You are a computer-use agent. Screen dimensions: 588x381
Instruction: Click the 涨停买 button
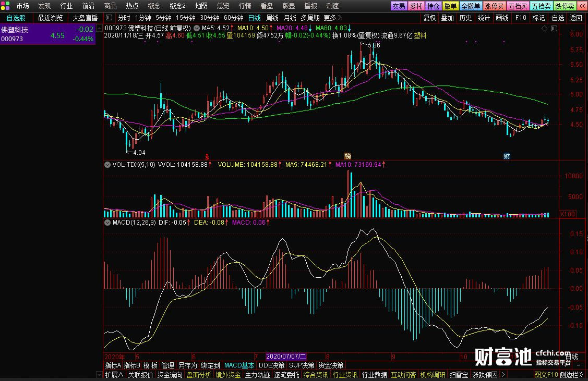(x=494, y=6)
